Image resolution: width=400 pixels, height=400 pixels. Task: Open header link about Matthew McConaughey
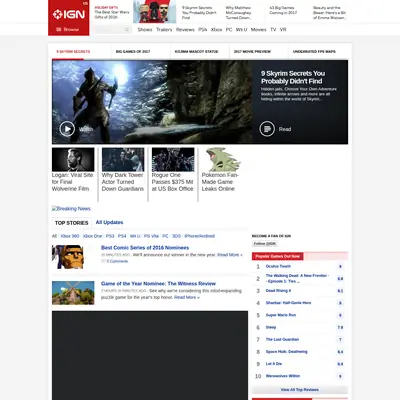tap(239, 12)
